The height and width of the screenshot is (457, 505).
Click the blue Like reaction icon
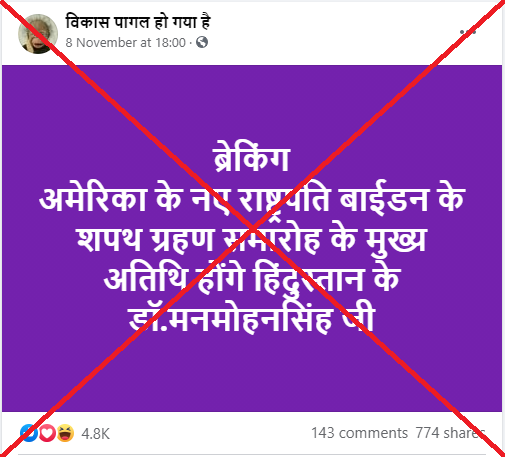point(29,433)
